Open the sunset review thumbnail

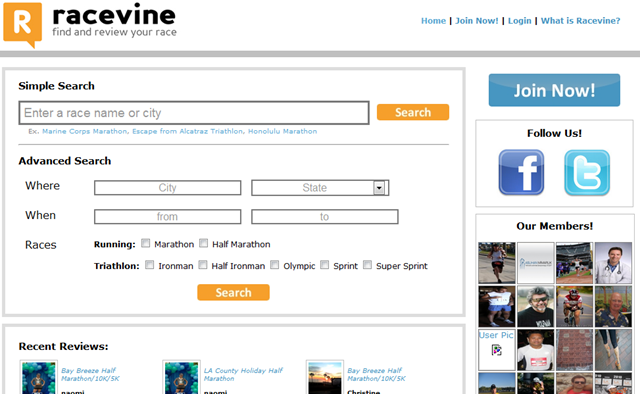pyautogui.click(x=325, y=378)
